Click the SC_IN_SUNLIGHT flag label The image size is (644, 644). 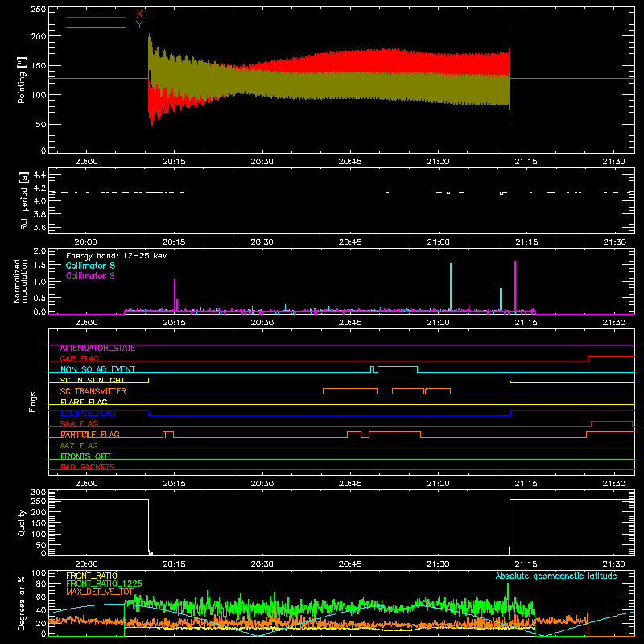[93, 380]
